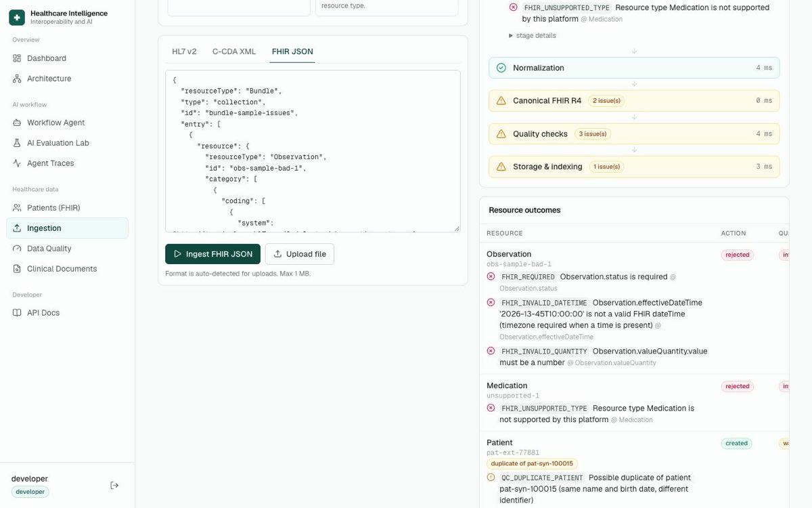Click the API Docs book icon
Screen dimensions: 812x508
pyautogui.click(x=17, y=313)
